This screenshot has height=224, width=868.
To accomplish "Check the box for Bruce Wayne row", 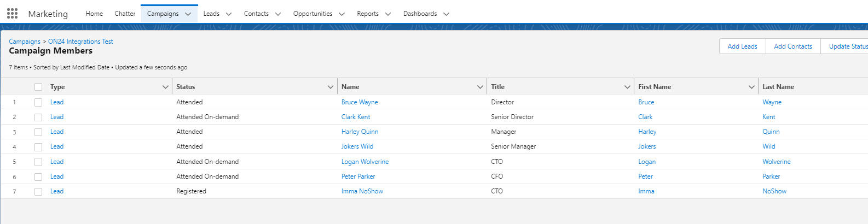I will click(x=38, y=102).
